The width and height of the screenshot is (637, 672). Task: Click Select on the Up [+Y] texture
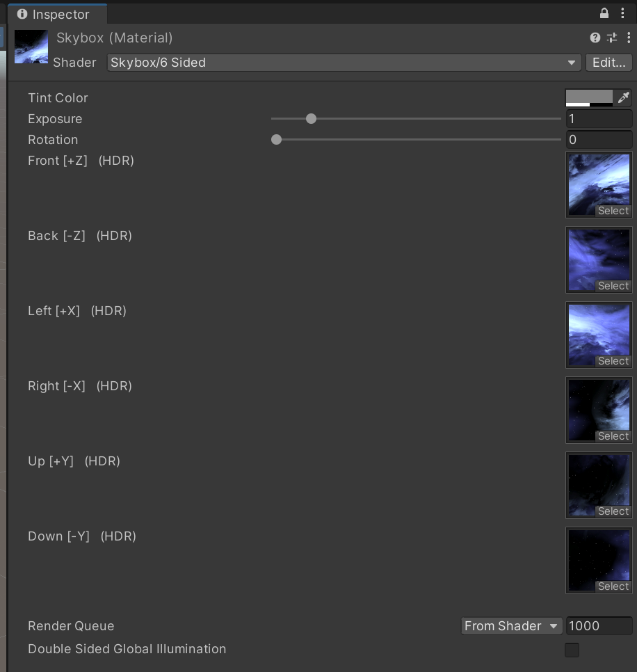coord(613,511)
